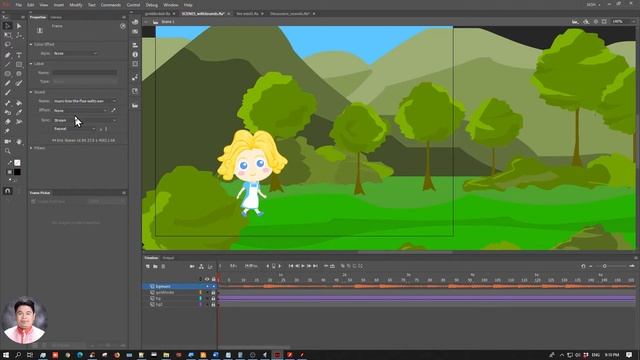
Task: Open the Modify menu
Action: [76, 5]
